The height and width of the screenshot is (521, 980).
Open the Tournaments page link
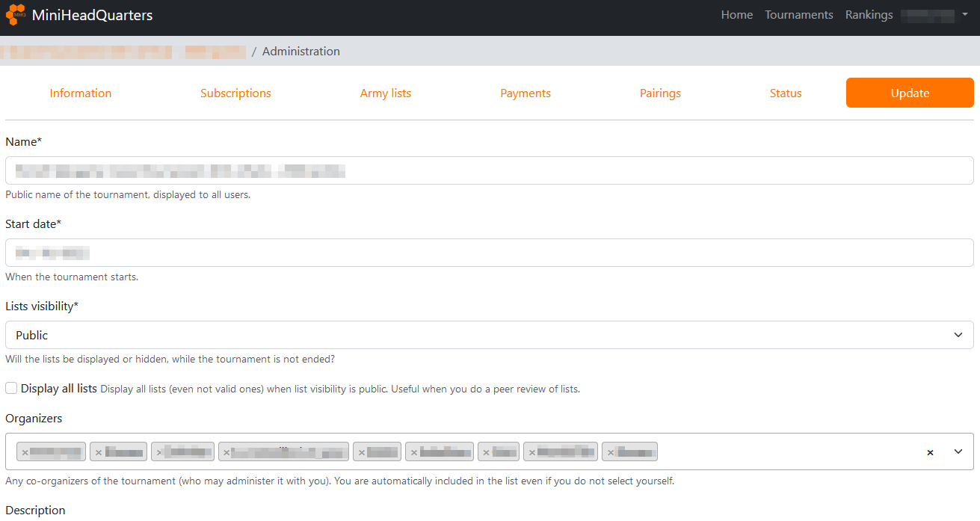point(798,15)
